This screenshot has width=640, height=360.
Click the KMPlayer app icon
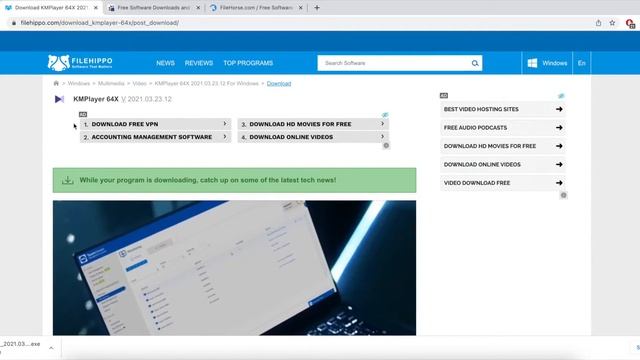tap(59, 99)
